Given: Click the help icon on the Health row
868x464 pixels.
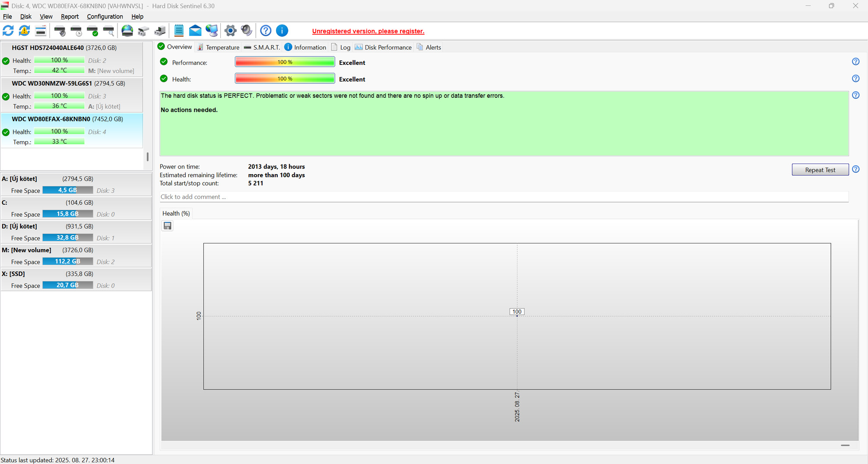Looking at the screenshot, I should tap(856, 79).
